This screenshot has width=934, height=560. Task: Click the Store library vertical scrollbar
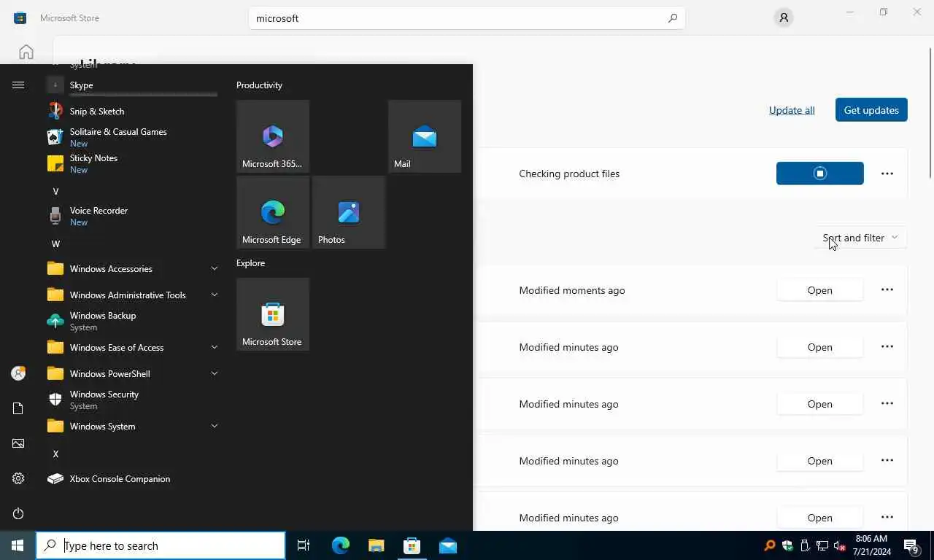click(x=930, y=113)
